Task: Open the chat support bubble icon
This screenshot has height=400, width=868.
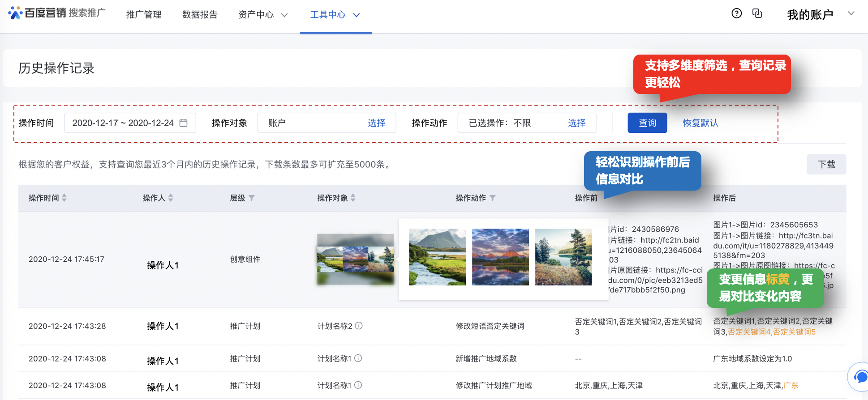Action: (x=859, y=377)
